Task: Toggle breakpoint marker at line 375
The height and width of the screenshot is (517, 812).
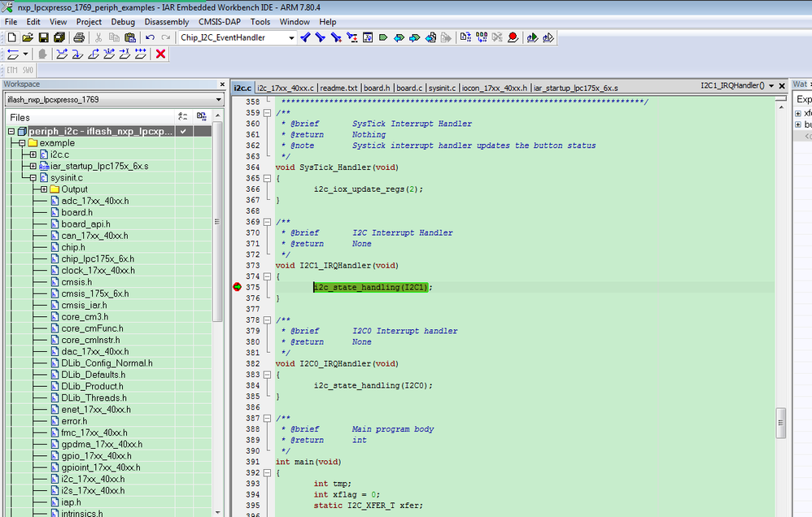Action: [x=238, y=287]
